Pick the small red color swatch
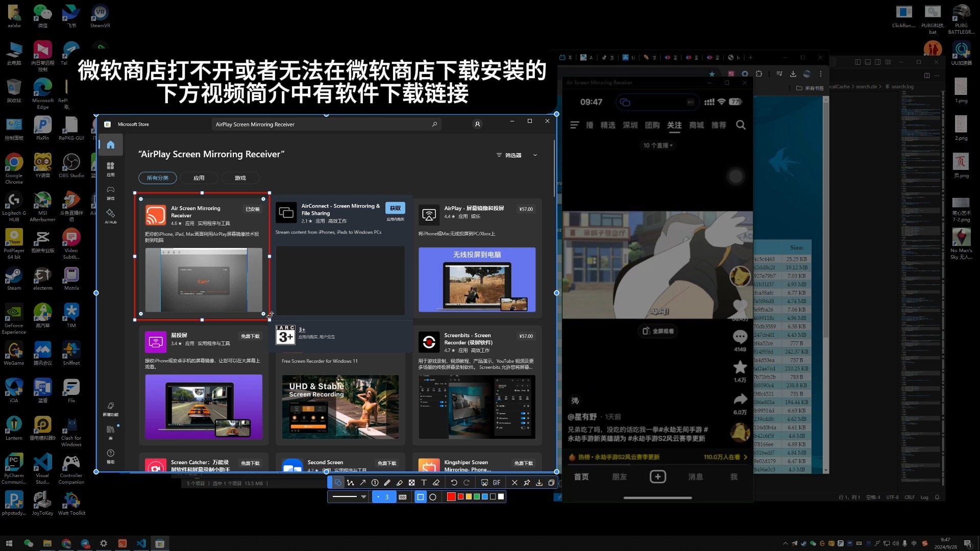This screenshot has width=980, height=551. (461, 497)
